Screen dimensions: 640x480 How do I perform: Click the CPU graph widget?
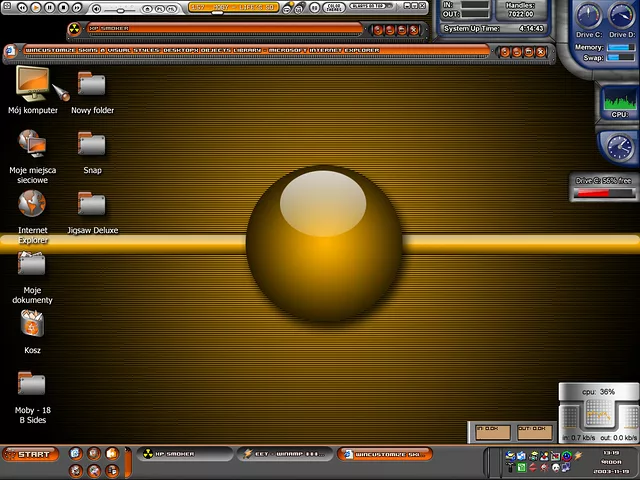pos(618,102)
